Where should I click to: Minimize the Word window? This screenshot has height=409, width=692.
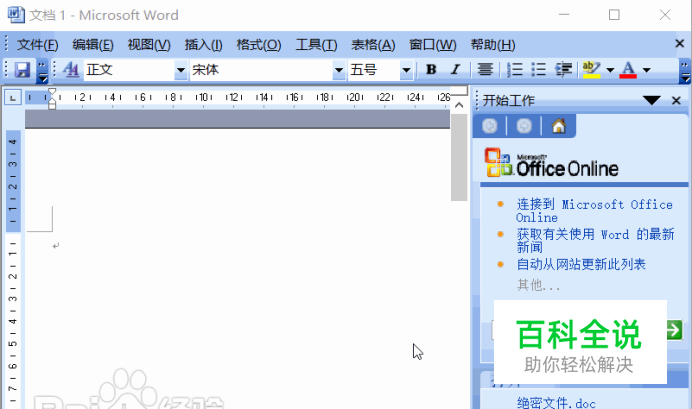point(564,15)
